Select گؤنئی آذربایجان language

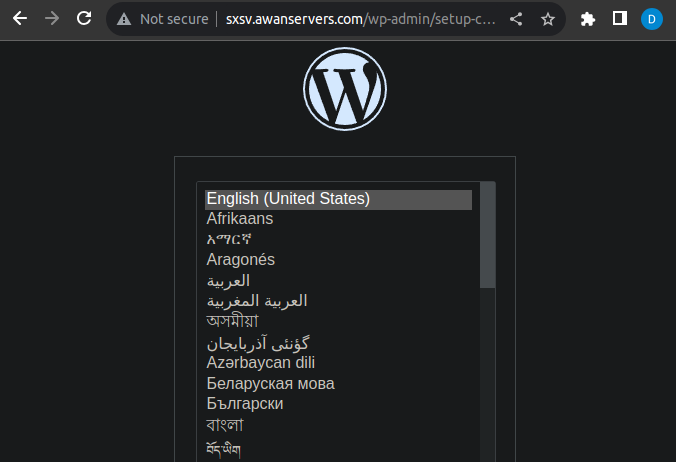coord(338,343)
